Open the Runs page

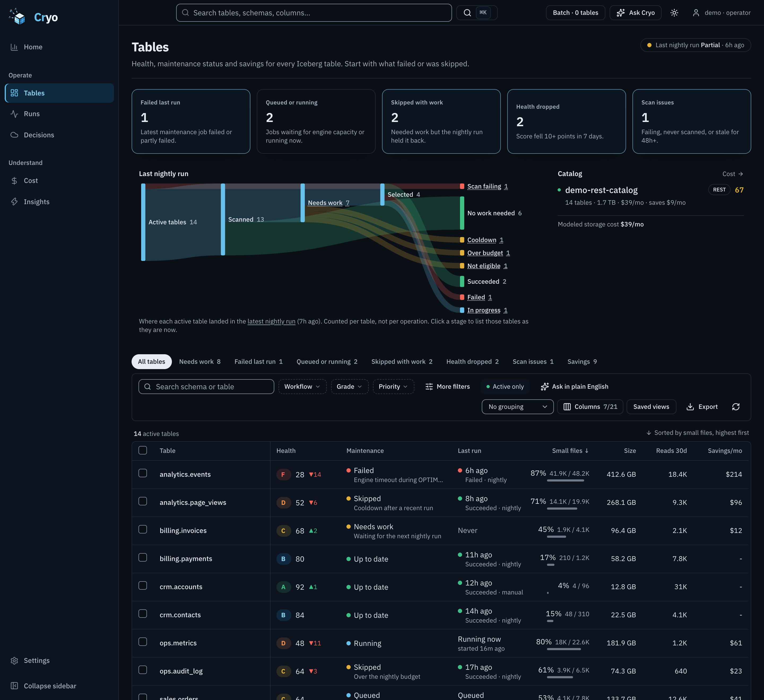[x=59, y=114]
